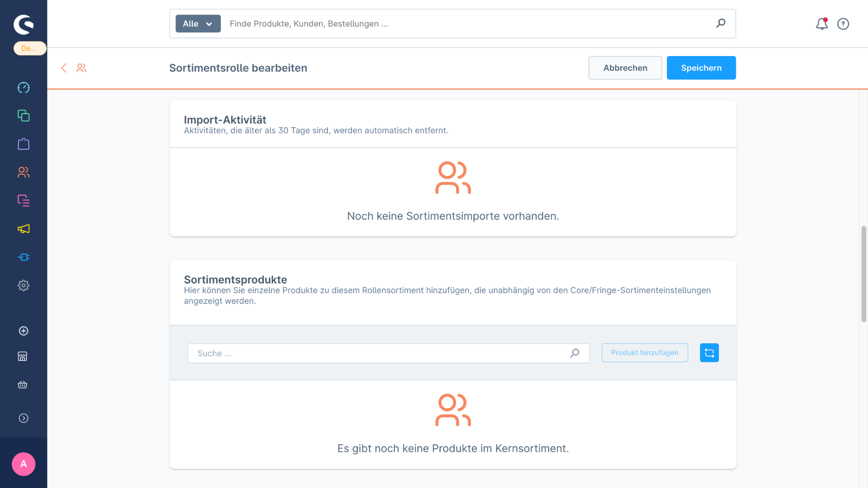
Task: Open Settings gear in sidebar
Action: [24, 286]
